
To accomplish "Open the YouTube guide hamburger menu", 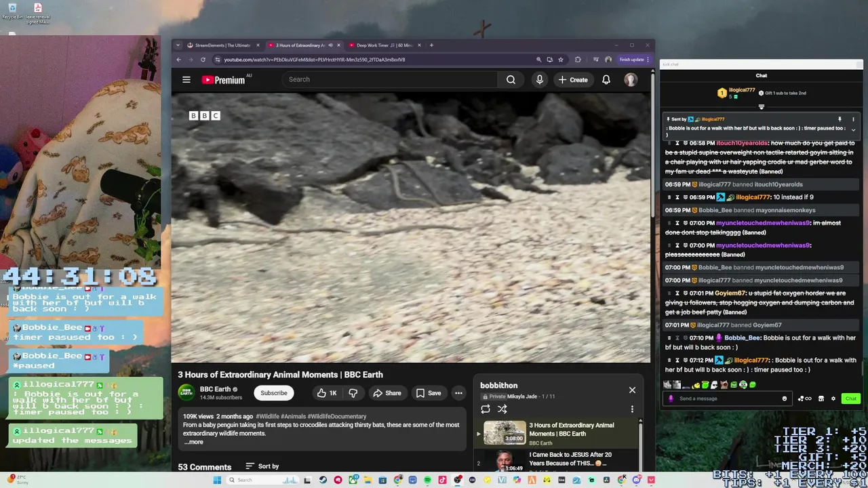I will (186, 79).
